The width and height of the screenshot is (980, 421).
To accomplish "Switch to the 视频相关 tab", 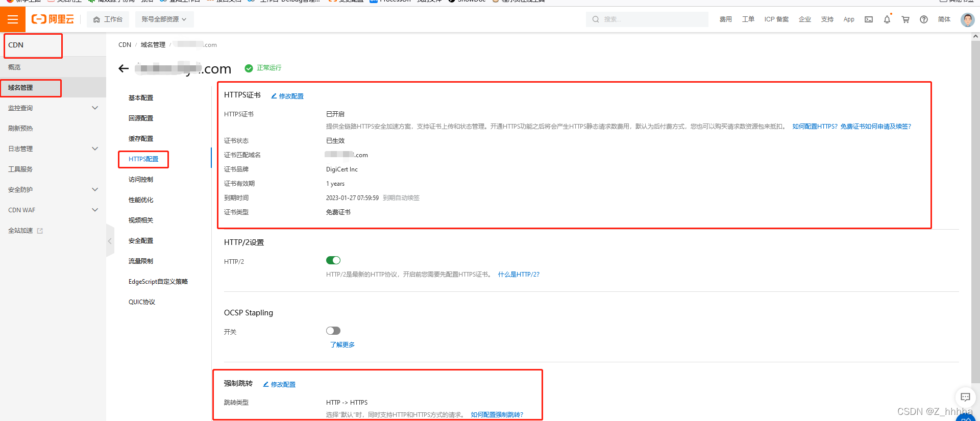I will (x=141, y=220).
